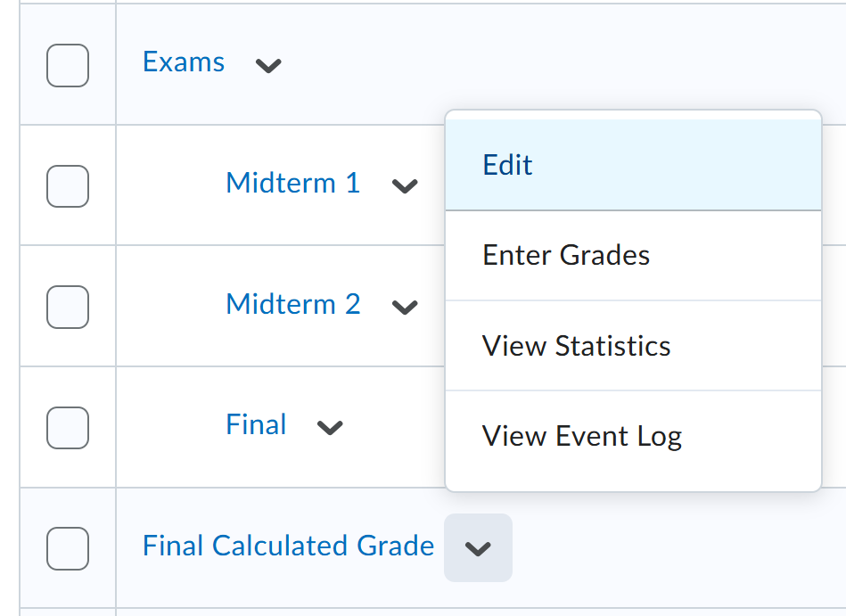Collapse the Final Calculated Grade dropdown chevron
Viewport: 846px width, 616px height.
coord(478,548)
